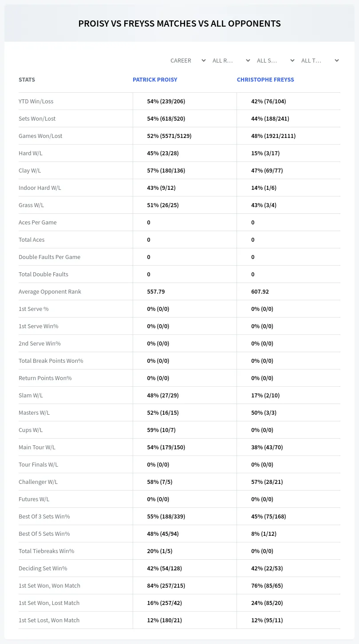Click the STATS column header

click(x=27, y=80)
